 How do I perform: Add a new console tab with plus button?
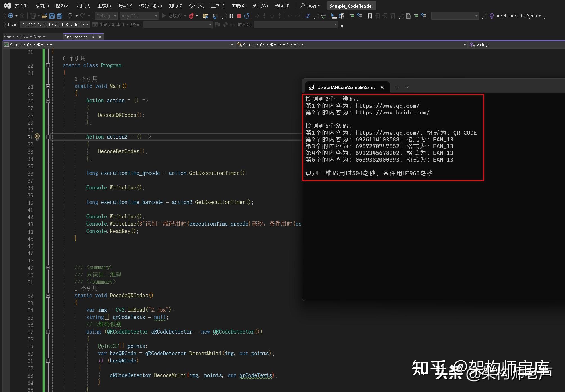[x=397, y=87]
